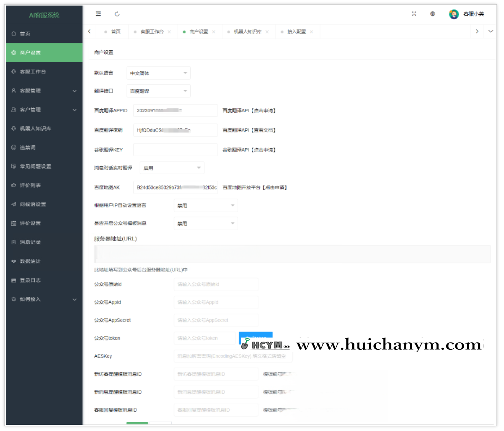504x431 pixels.
Task: Click the collapse sidebar icon
Action: pyautogui.click(x=98, y=14)
